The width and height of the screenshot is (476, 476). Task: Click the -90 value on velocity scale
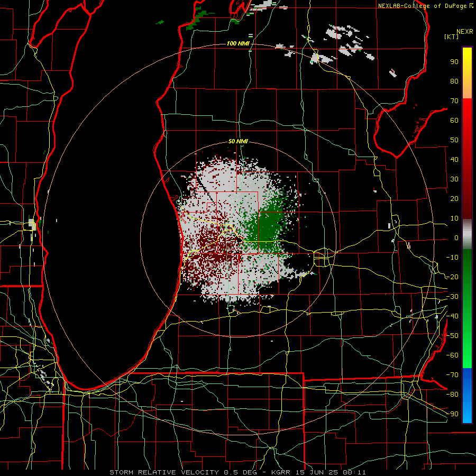coord(452,414)
